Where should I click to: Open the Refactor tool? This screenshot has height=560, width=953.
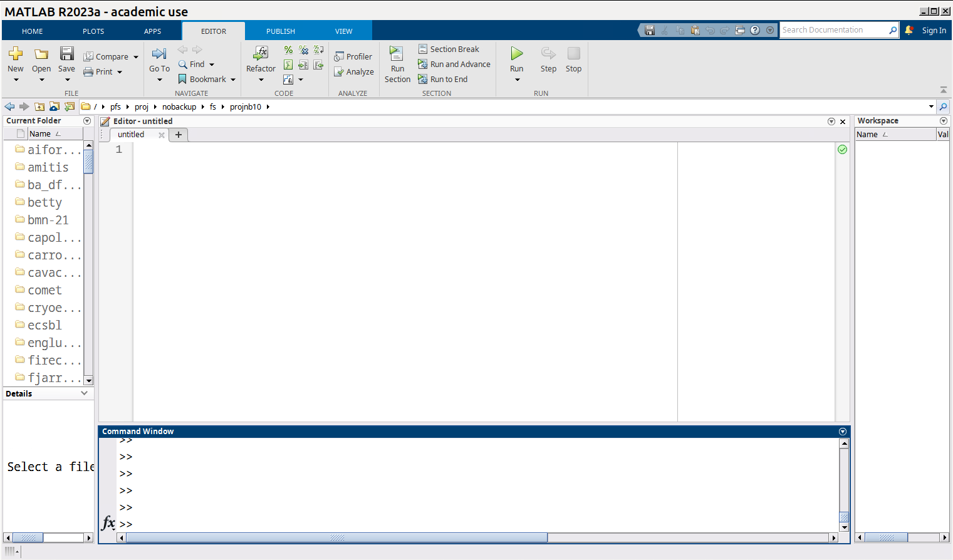[261, 54]
